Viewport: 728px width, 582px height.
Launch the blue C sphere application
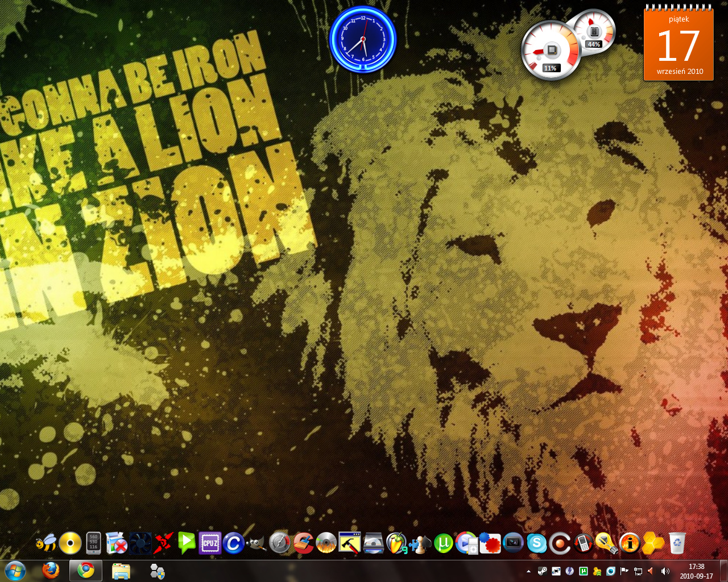[x=233, y=544]
